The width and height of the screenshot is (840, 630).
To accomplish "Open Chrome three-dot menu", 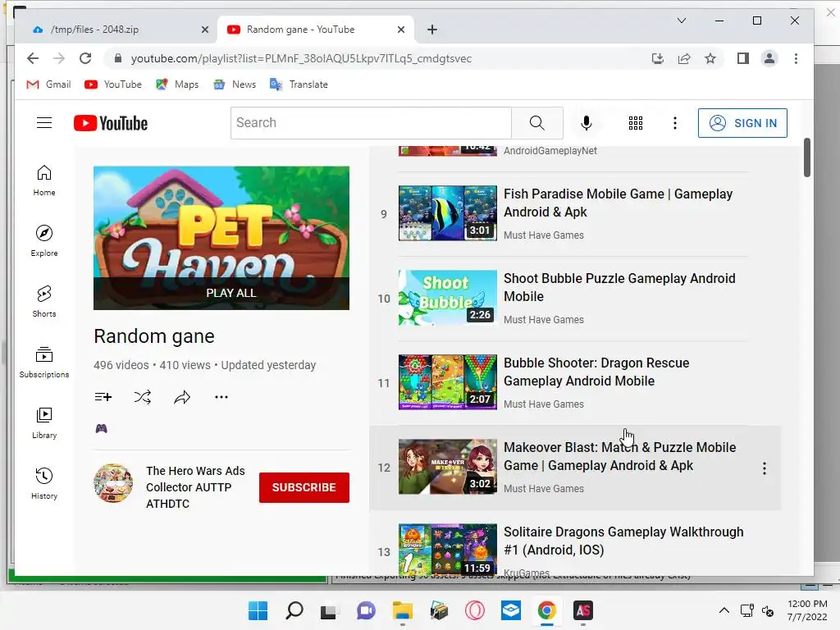I will point(796,58).
